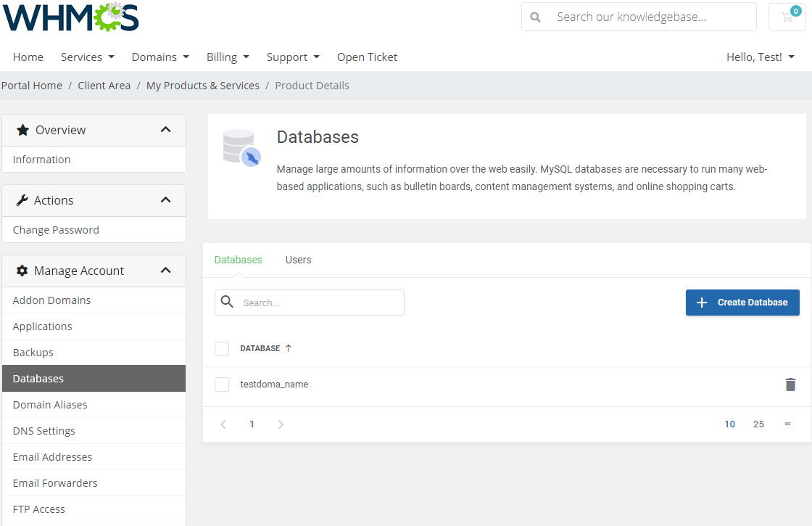Click Change Password link
812x526 pixels.
click(94, 230)
